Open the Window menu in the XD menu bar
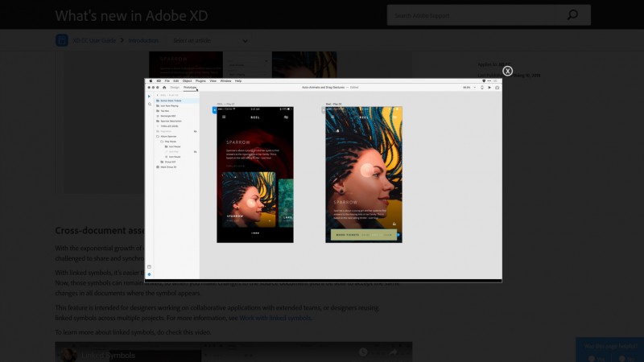 225,81
